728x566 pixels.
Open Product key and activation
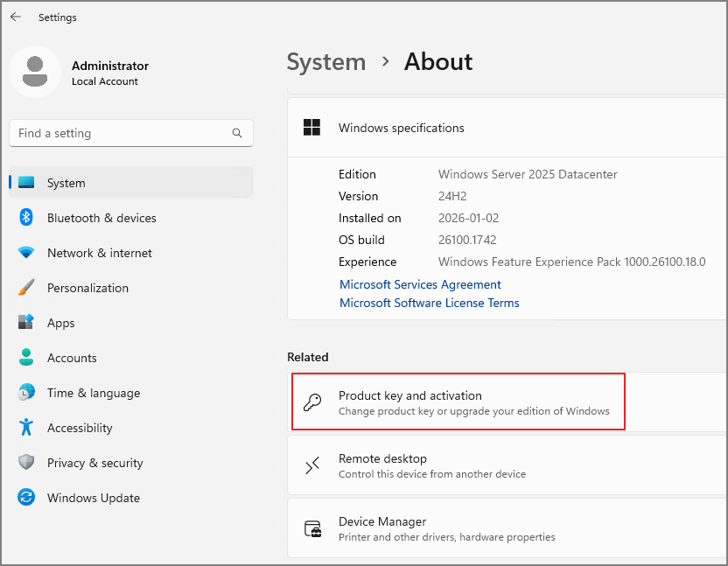coord(507,402)
